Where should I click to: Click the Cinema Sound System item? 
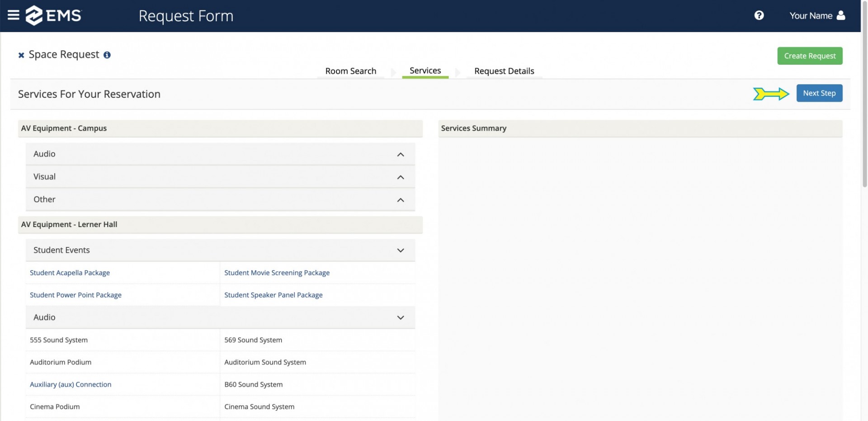click(x=259, y=407)
